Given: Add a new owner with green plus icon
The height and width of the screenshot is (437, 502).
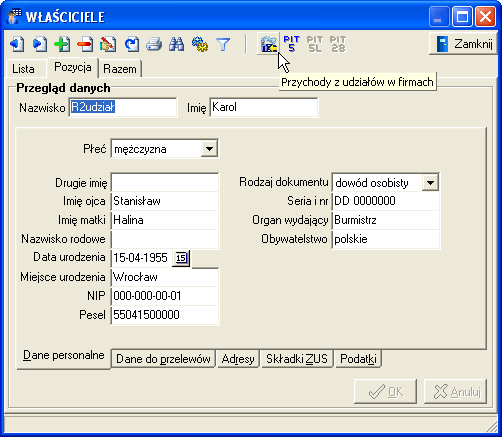Looking at the screenshot, I should pyautogui.click(x=62, y=44).
